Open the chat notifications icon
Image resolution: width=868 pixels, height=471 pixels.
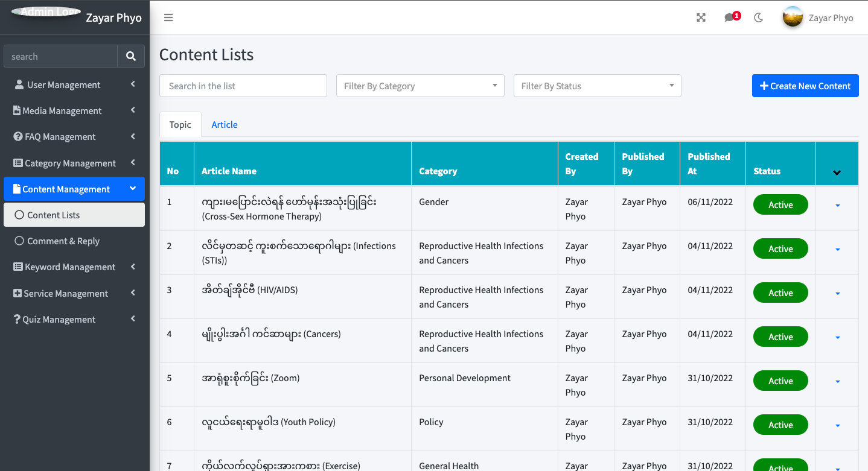(730, 17)
